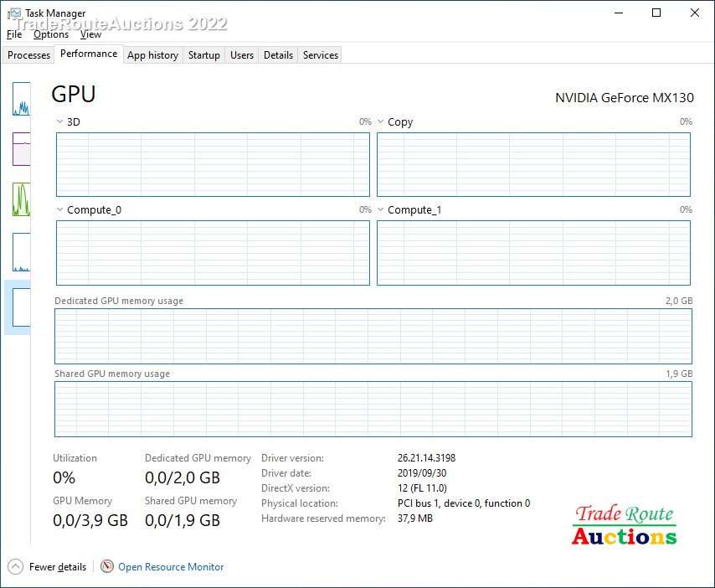
Task: Open the Compute_0 engine dropdown
Action: click(59, 209)
